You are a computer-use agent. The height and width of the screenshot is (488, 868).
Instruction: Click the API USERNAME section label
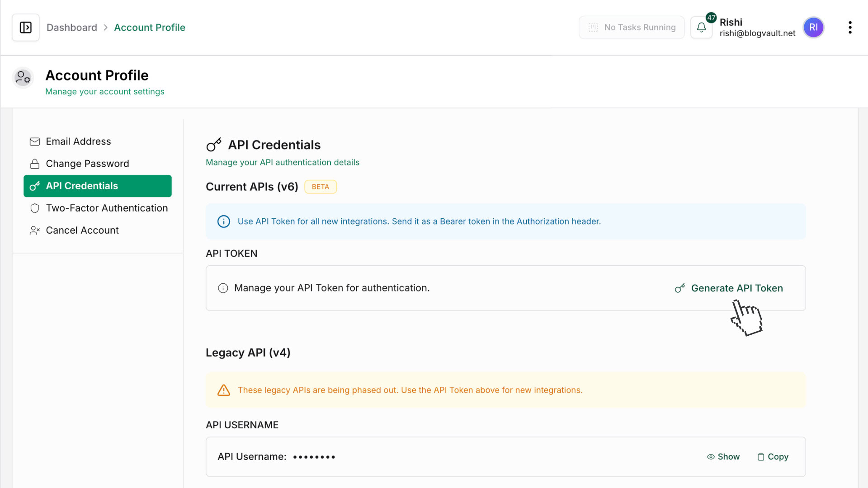pyautogui.click(x=242, y=425)
